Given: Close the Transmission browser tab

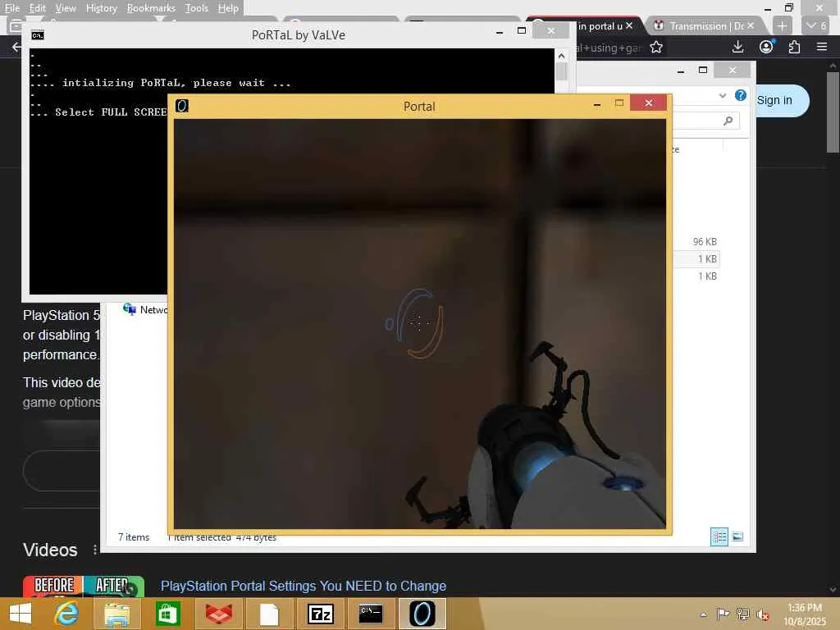Looking at the screenshot, I should pos(751,25).
